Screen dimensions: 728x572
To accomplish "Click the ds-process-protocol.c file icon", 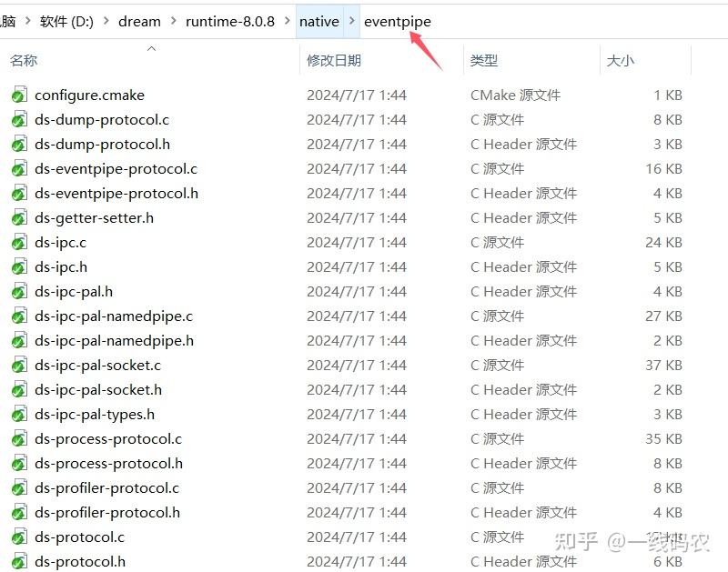I will (20, 438).
